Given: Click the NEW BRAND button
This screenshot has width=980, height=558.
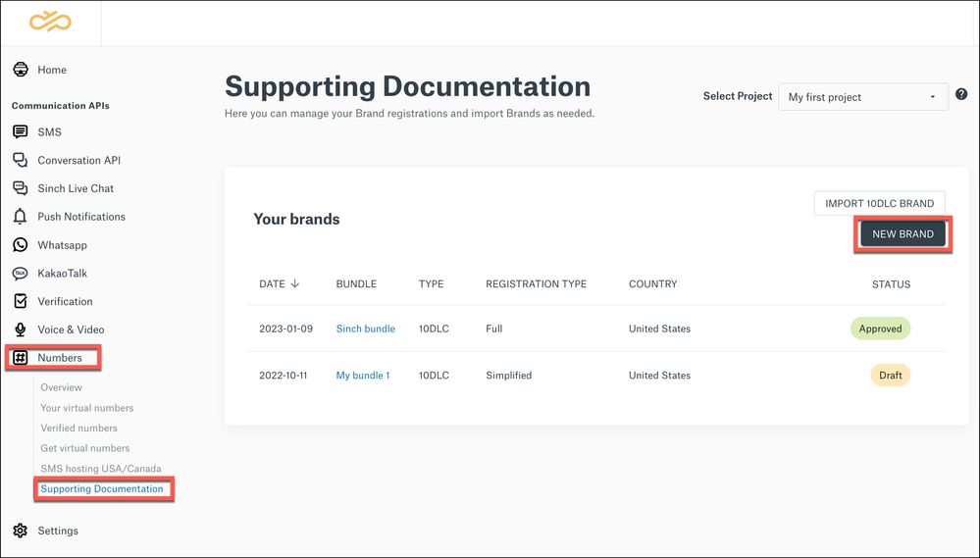Looking at the screenshot, I should [x=903, y=234].
